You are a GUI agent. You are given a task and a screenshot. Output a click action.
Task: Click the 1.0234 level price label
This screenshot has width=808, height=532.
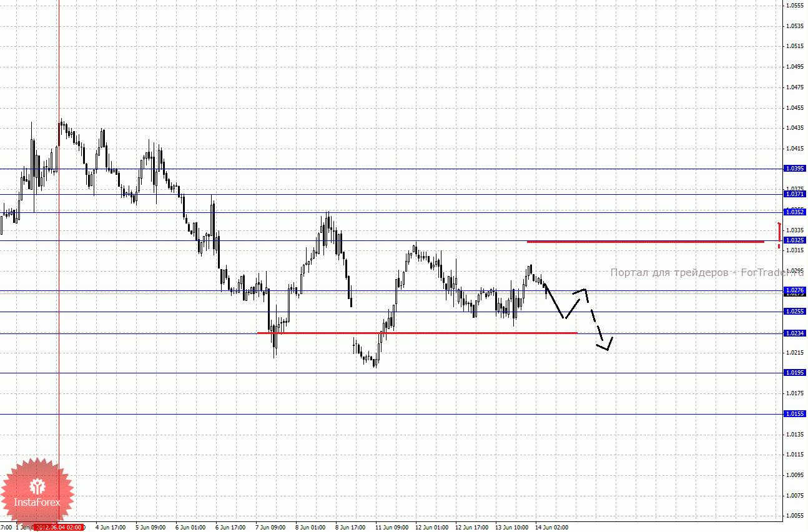(796, 333)
